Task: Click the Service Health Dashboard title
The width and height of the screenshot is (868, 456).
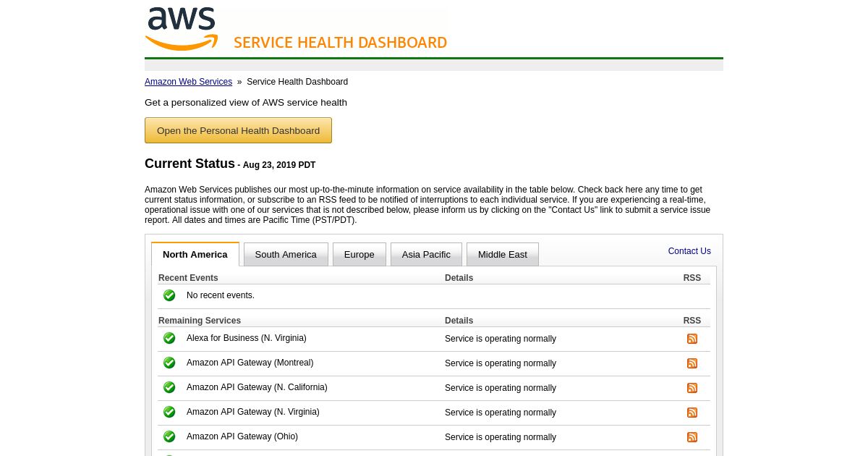Action: pos(340,43)
